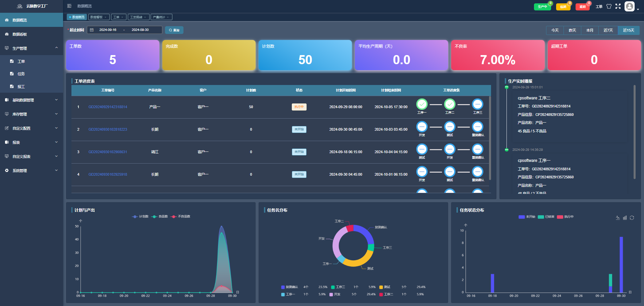Viewport: 644px width, 306px height.
Task: Switch task status chart to bar view
Action: (625, 218)
